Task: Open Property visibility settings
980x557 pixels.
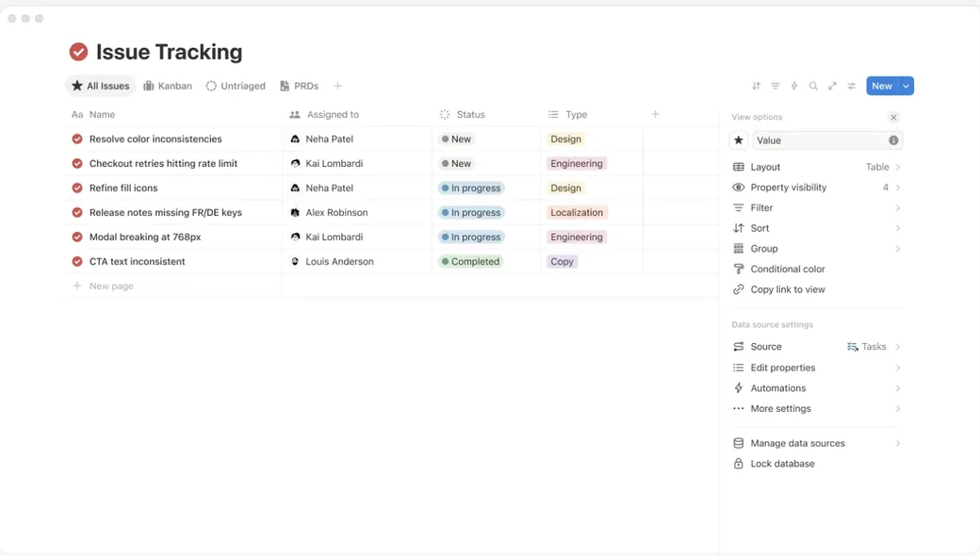Action: tap(816, 188)
